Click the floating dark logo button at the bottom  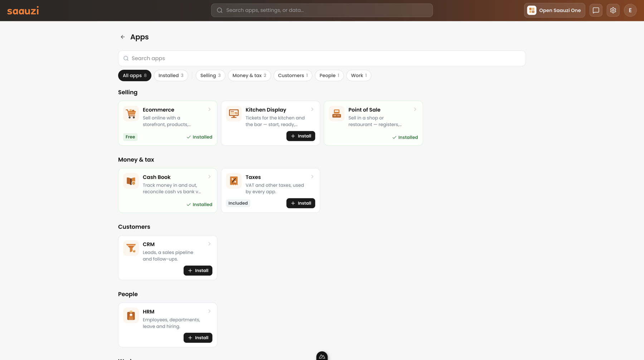pyautogui.click(x=322, y=356)
